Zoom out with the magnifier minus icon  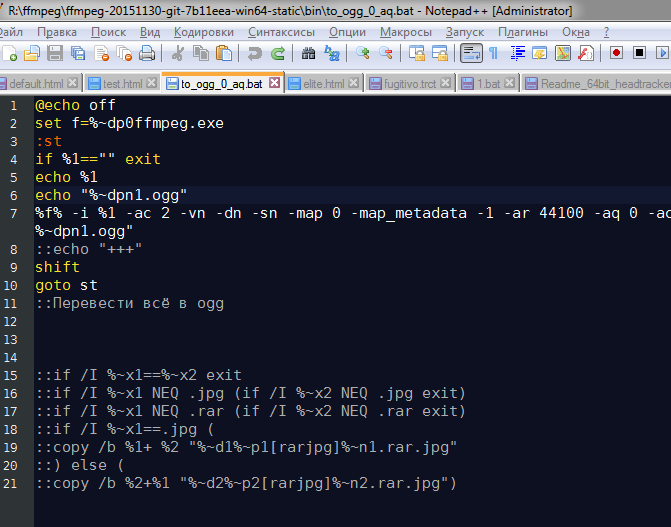[386, 54]
